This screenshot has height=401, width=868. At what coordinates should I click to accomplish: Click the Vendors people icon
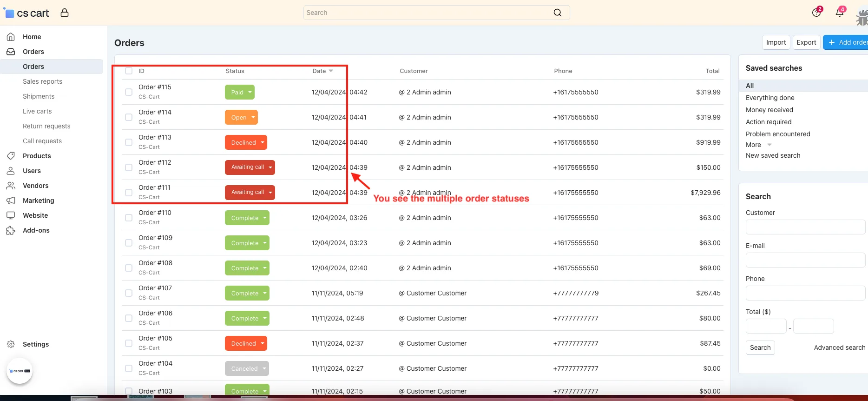coord(11,186)
